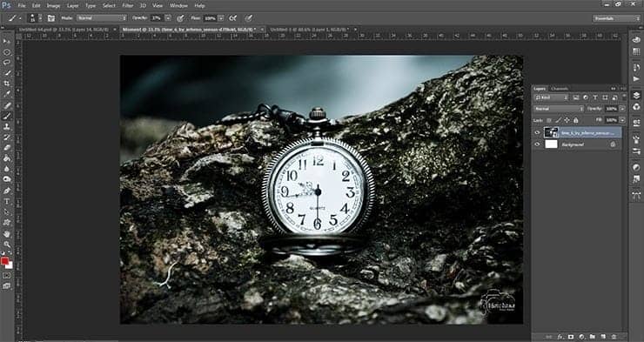
Task: Select the Lasso tool
Action: click(7, 63)
